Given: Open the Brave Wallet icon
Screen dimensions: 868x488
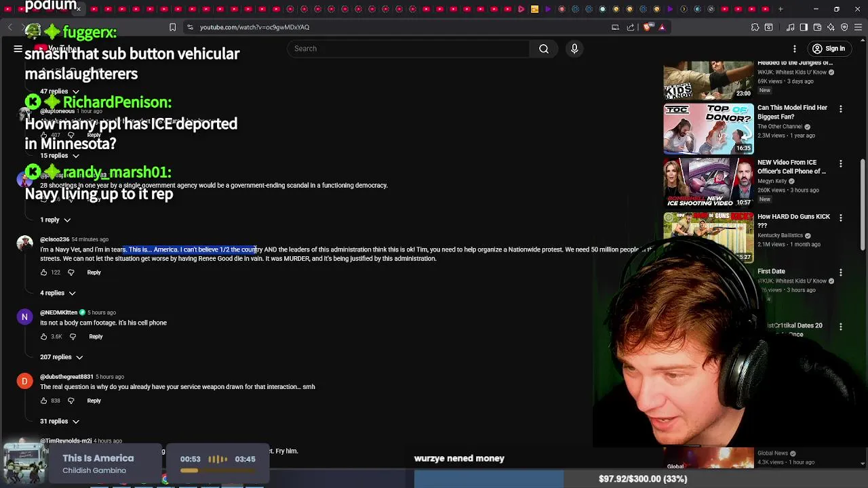Looking at the screenshot, I should [817, 27].
